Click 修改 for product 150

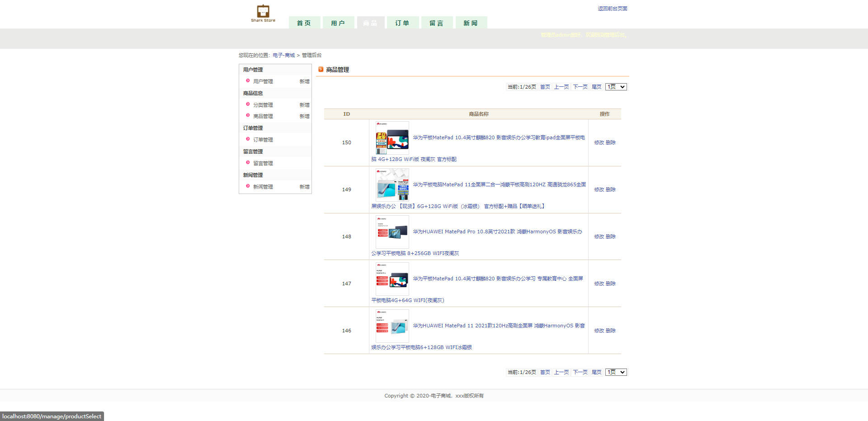[x=599, y=142]
